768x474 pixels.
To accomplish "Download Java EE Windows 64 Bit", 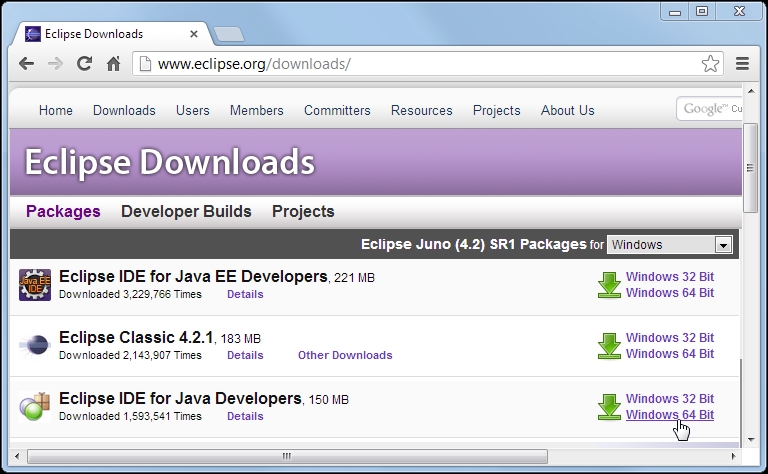I will coord(670,293).
